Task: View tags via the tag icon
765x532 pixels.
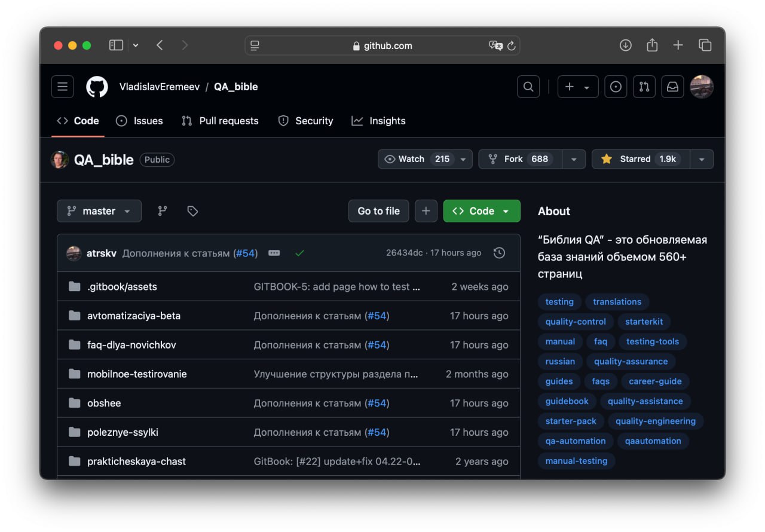Action: [x=192, y=211]
